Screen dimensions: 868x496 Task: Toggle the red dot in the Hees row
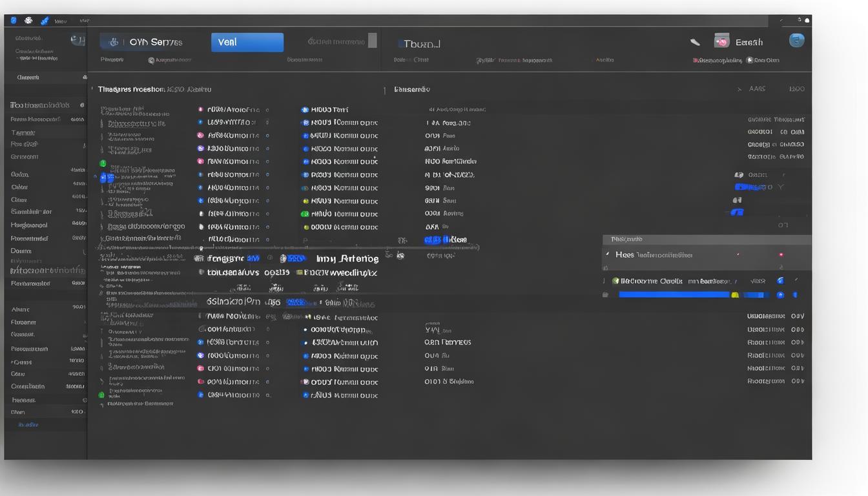coord(781,255)
